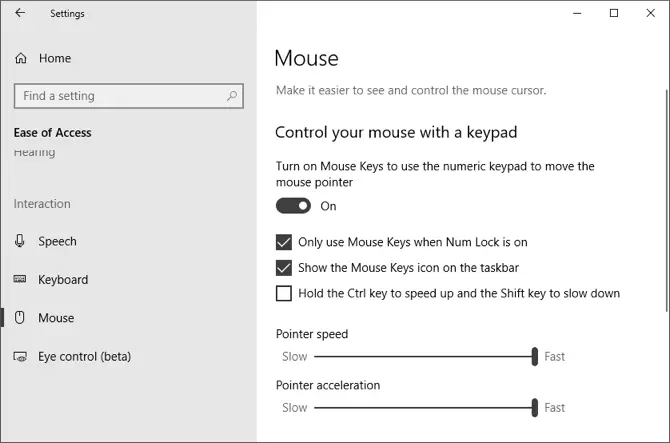Open Mouse settings label

click(56, 318)
